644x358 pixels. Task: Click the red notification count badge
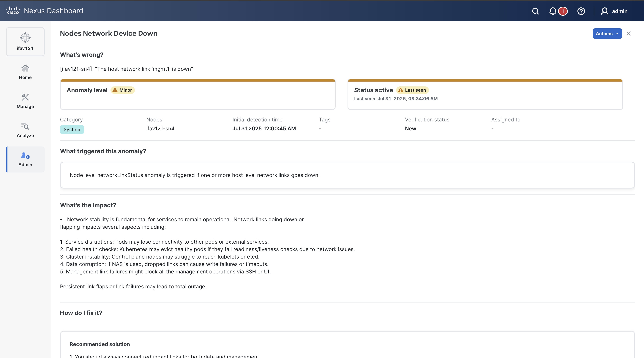tap(563, 11)
